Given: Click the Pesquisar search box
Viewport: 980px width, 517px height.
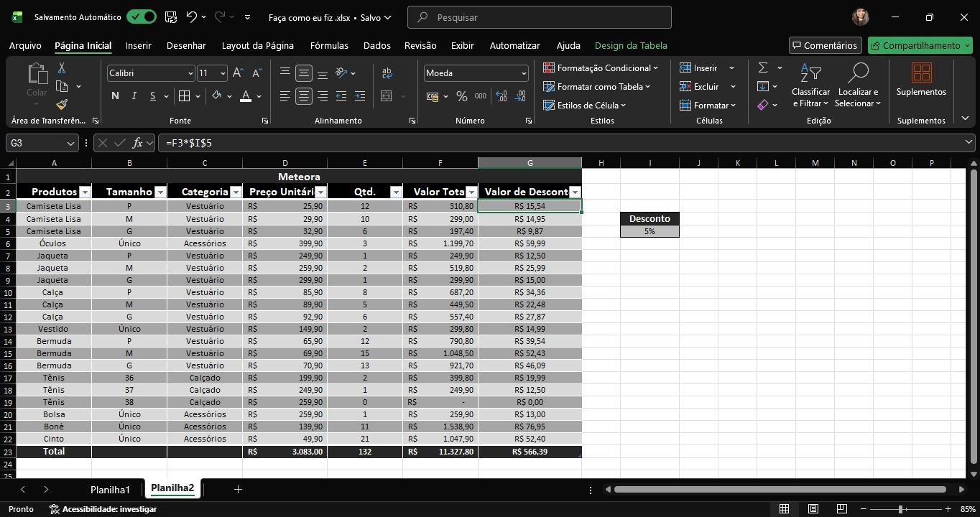Looking at the screenshot, I should (x=539, y=17).
